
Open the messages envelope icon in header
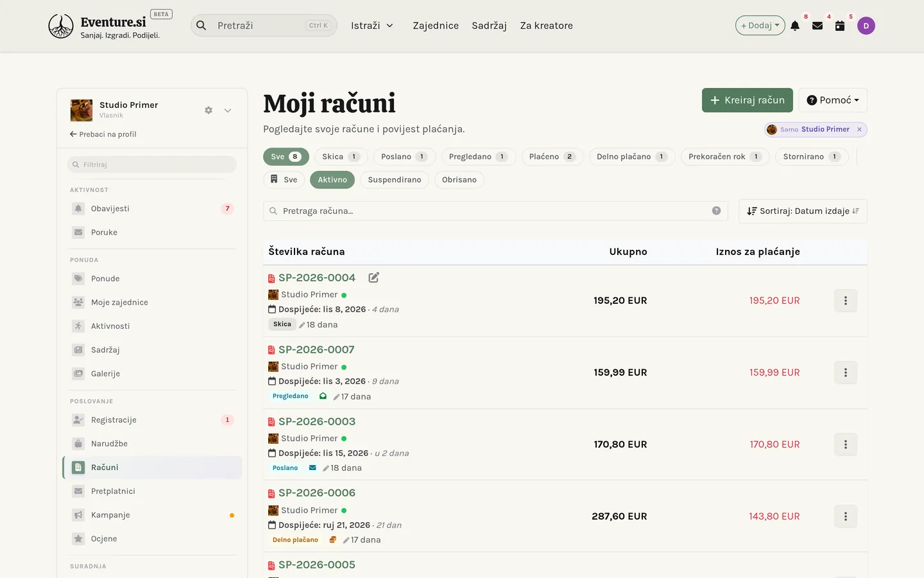pos(817,26)
